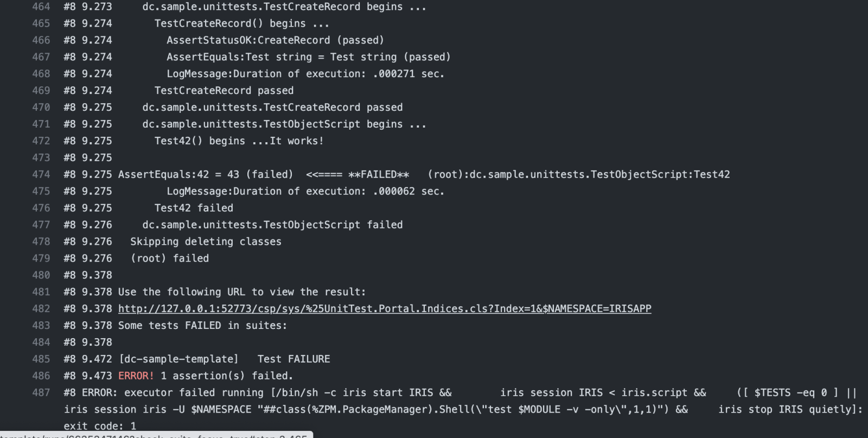Open the 127.0.0.1 UnitTest Portal URL
The height and width of the screenshot is (438, 868).
[x=385, y=309]
